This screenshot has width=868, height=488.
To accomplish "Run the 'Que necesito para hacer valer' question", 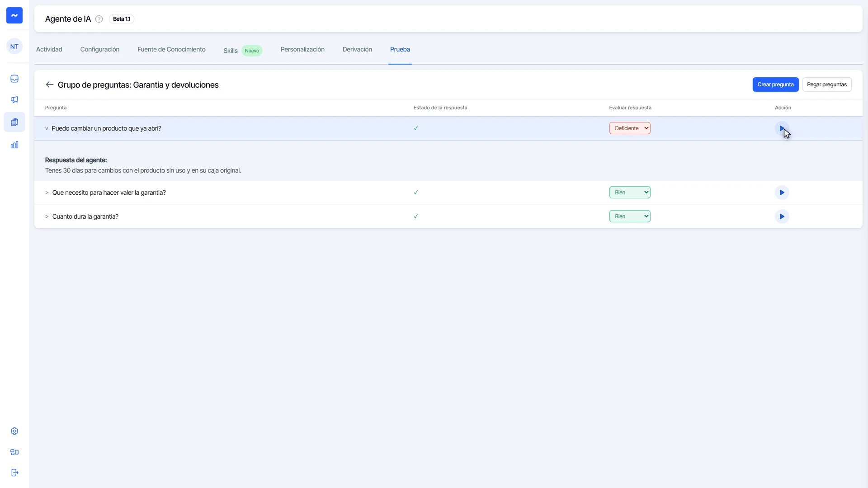I will (782, 192).
